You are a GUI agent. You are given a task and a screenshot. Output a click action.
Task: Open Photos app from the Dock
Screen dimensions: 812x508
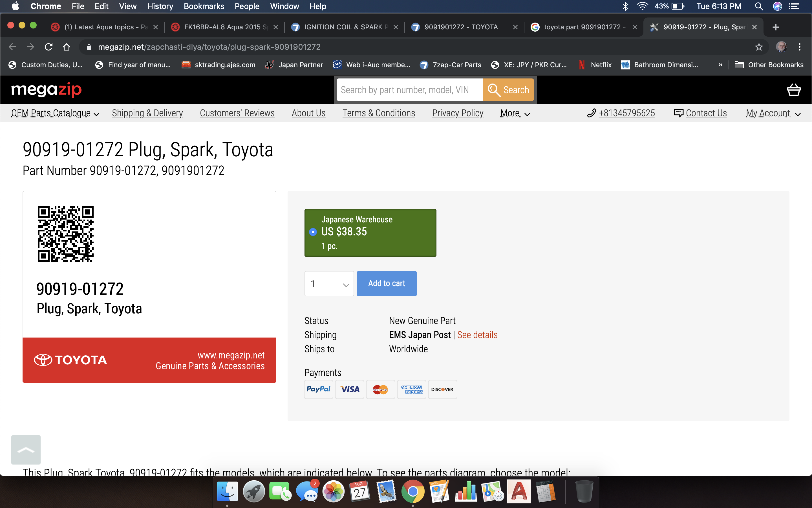(333, 492)
